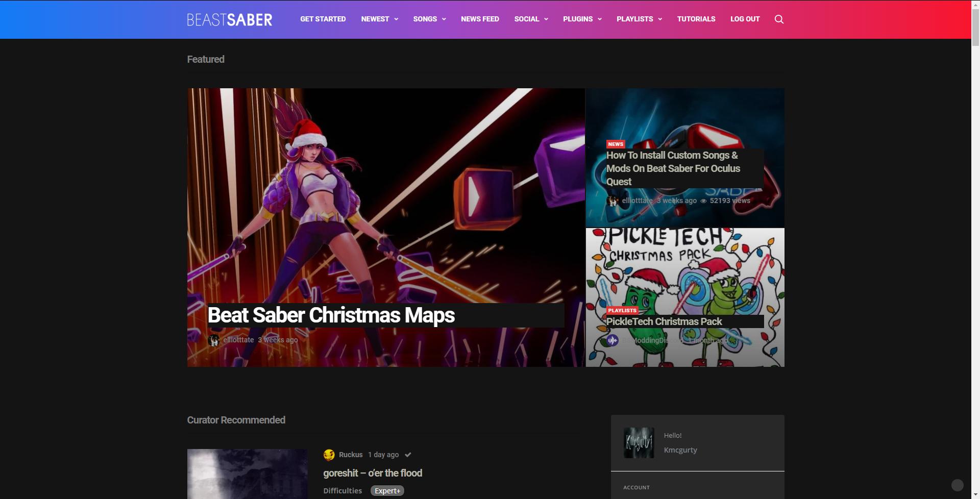
Task: Select Log Out in the navigation
Action: (745, 19)
